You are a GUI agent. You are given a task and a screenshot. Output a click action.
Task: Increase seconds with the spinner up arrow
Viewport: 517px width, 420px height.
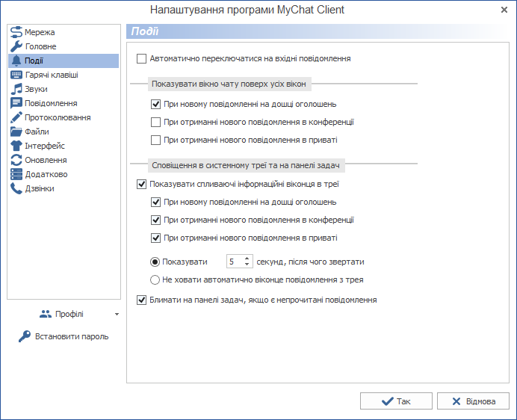click(247, 259)
